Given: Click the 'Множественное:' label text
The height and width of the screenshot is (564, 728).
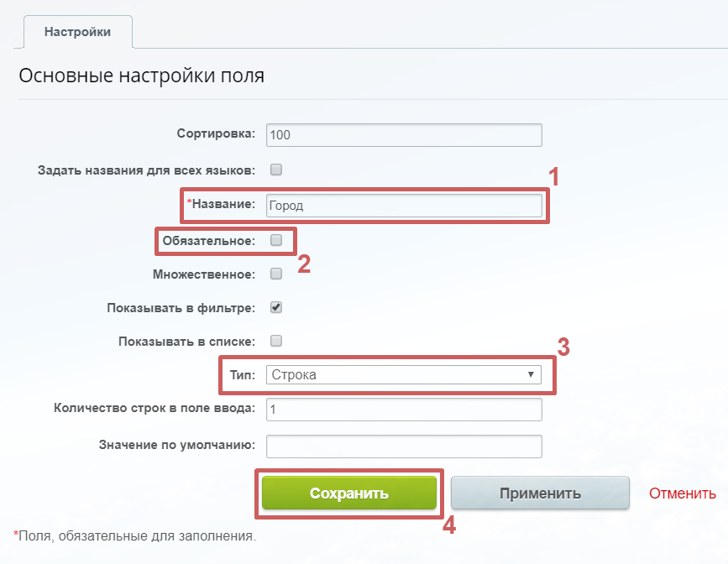Looking at the screenshot, I should (204, 274).
